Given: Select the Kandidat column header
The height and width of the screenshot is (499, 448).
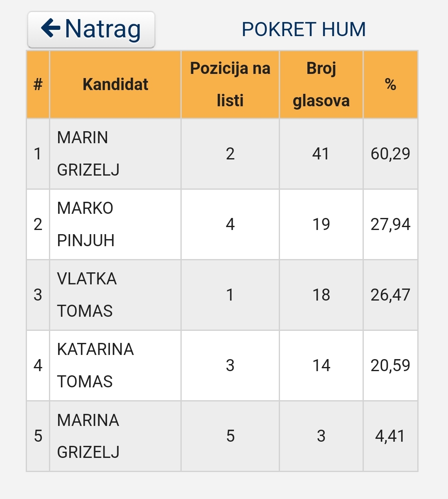Looking at the screenshot, I should pos(115,85).
